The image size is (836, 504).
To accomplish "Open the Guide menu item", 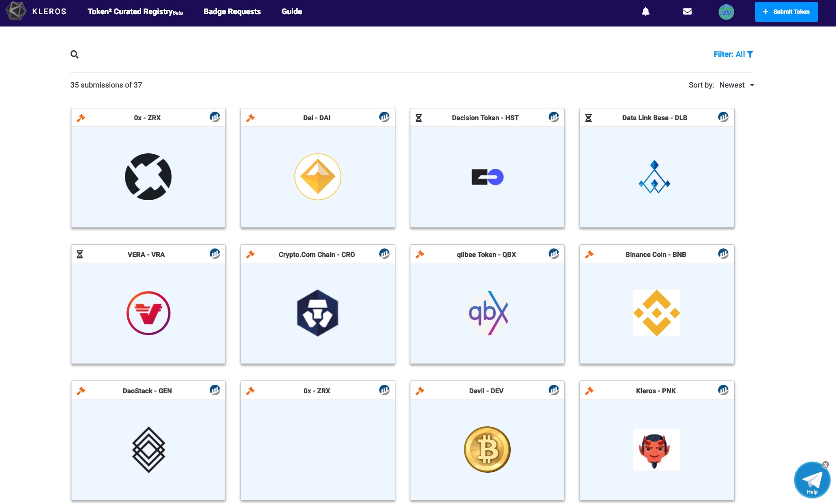I will [x=292, y=11].
